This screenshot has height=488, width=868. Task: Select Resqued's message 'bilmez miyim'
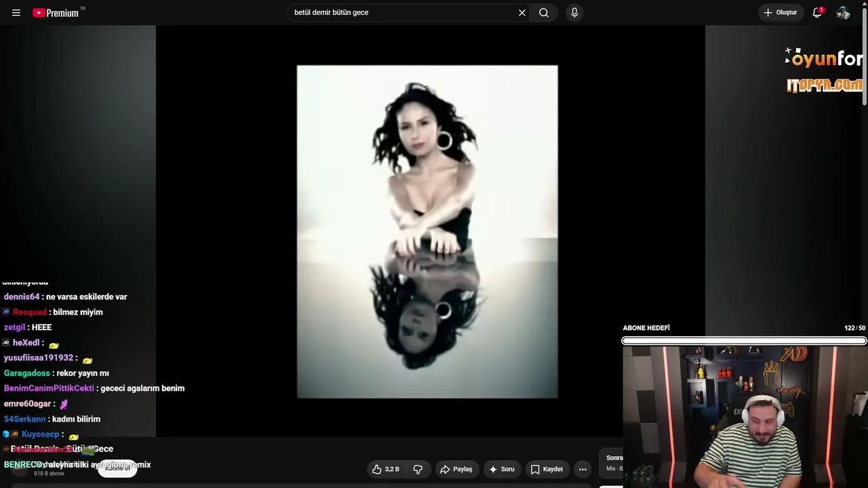[x=78, y=312]
